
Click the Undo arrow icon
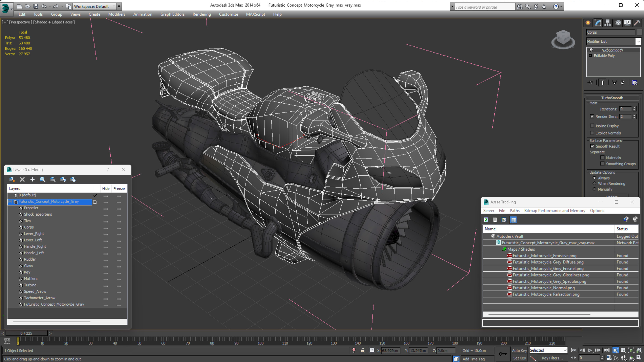click(44, 6)
